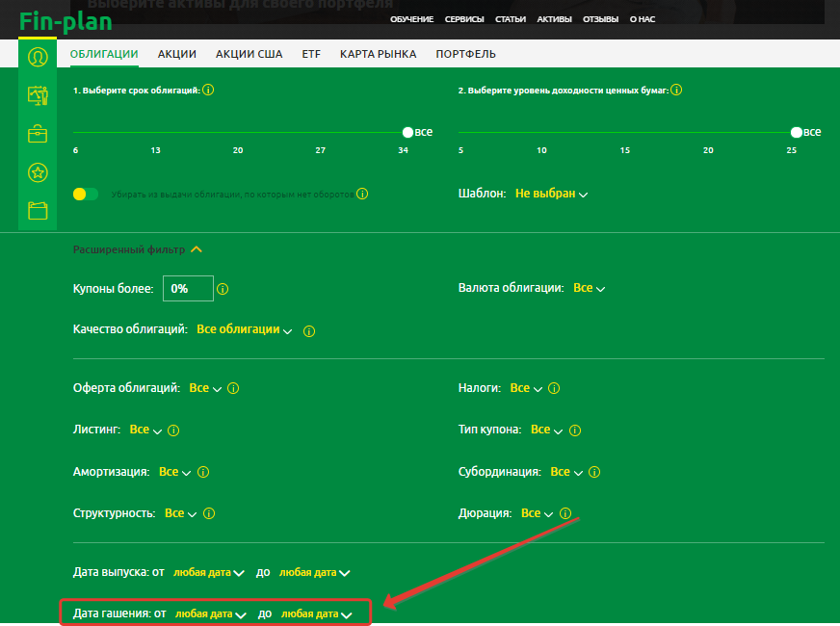Click the star favorites sidebar icon
The height and width of the screenshot is (626, 840).
[38, 172]
